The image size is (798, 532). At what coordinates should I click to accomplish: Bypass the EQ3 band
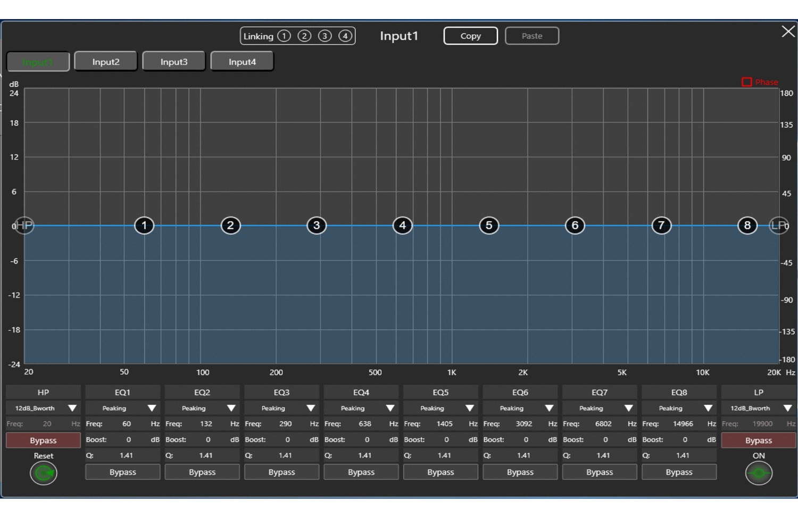click(281, 472)
